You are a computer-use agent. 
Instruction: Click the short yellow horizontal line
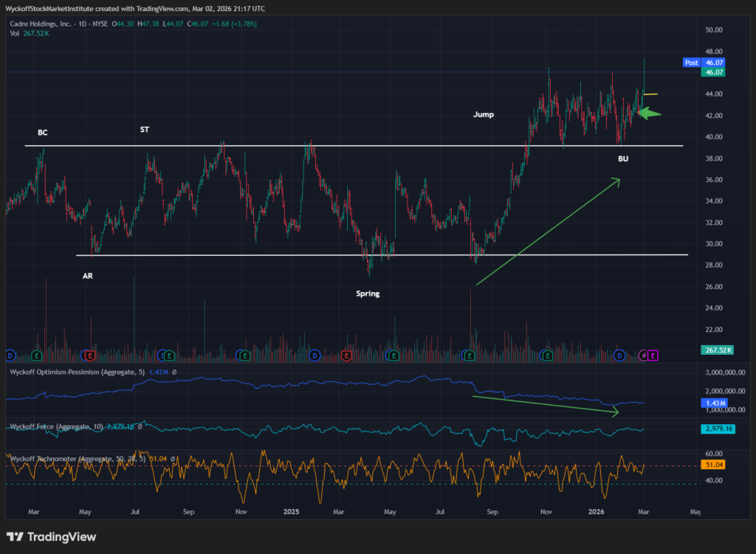click(x=650, y=94)
